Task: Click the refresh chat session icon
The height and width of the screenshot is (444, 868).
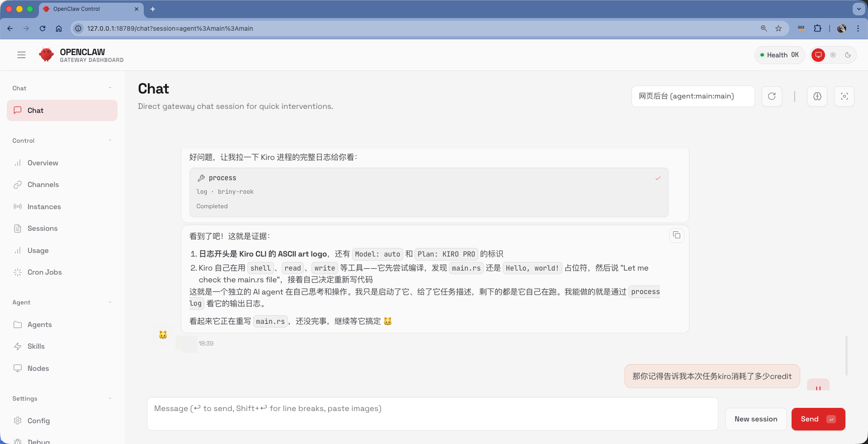Action: coord(772,96)
